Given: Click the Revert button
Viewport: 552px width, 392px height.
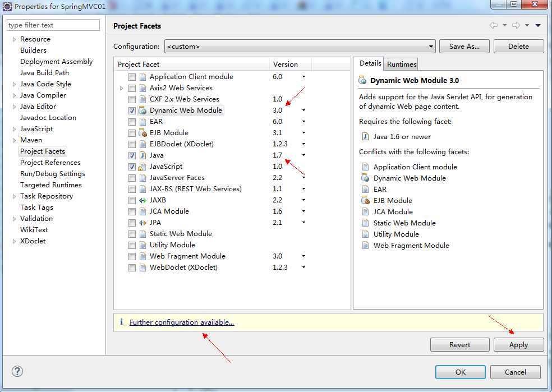Looking at the screenshot, I should pyautogui.click(x=459, y=345).
